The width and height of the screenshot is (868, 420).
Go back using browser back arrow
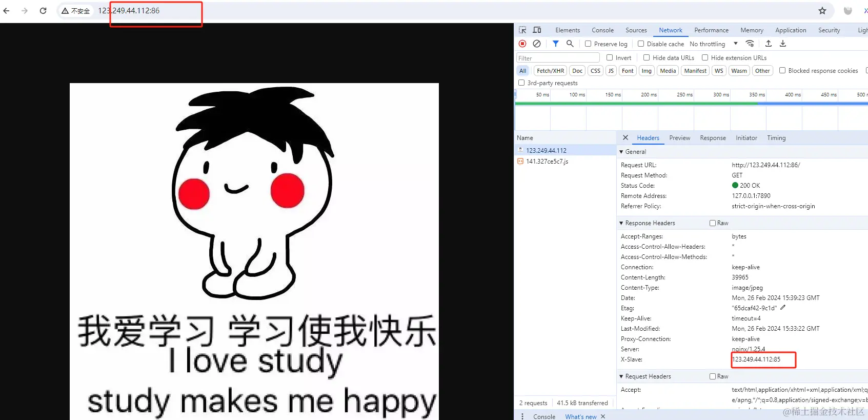coord(7,10)
